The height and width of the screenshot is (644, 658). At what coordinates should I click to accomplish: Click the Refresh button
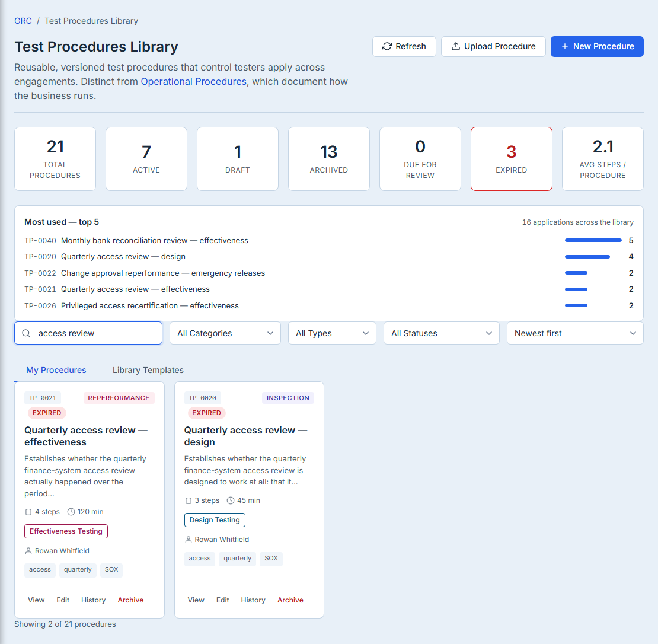[404, 47]
